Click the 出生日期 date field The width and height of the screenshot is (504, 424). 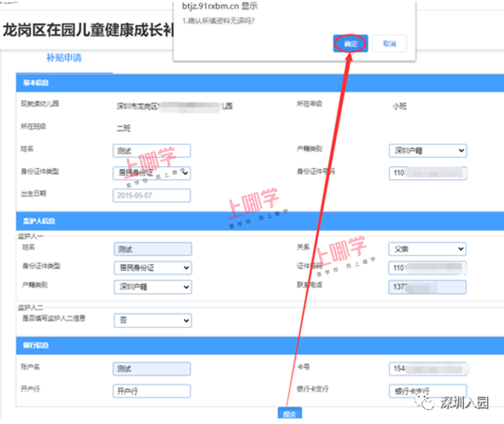152,195
